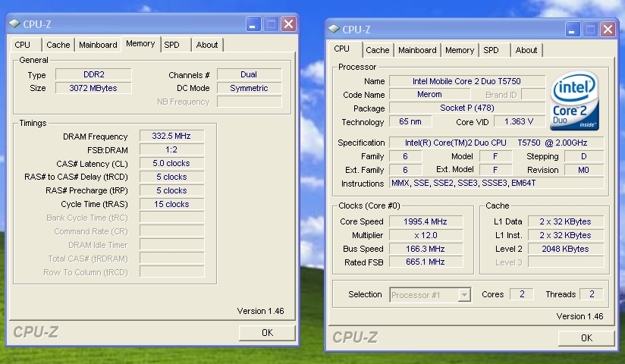Click the Instructions list MMX, SSE field

click(497, 183)
